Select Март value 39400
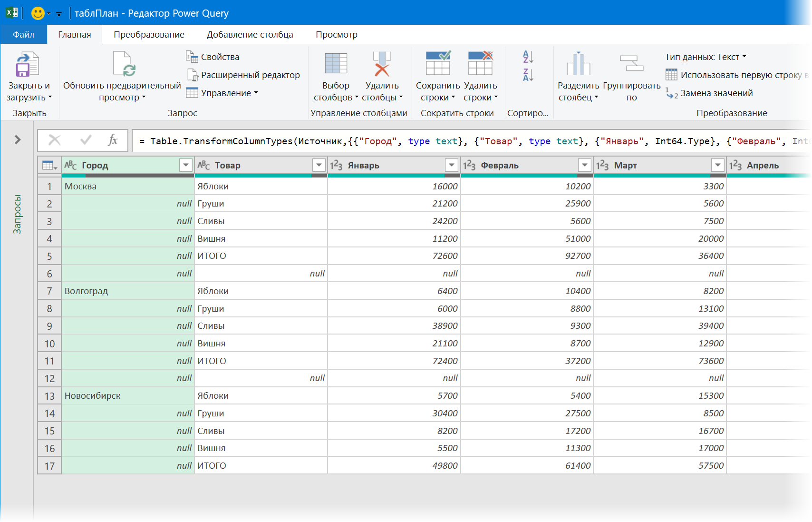This screenshot has height=522, width=812. tap(660, 326)
